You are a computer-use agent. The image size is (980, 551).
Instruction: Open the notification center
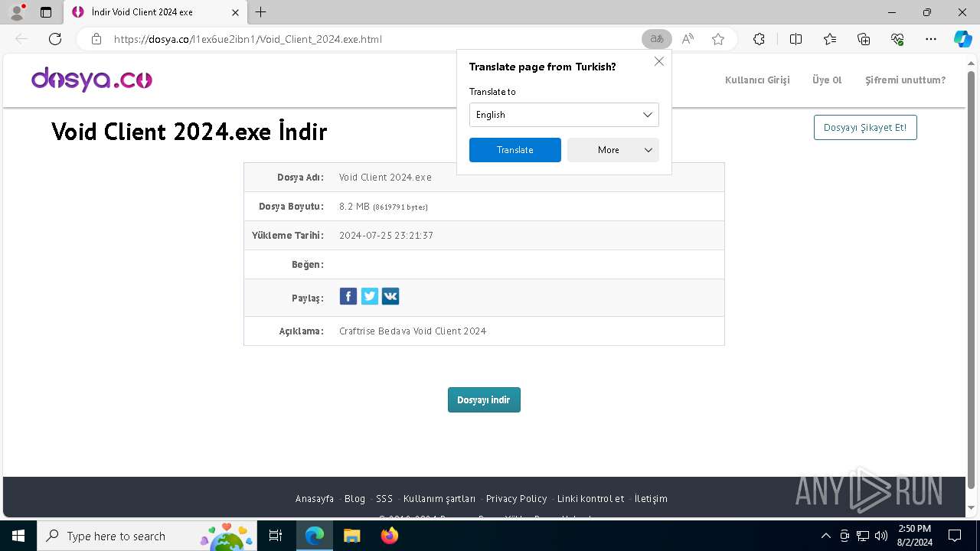click(x=955, y=536)
